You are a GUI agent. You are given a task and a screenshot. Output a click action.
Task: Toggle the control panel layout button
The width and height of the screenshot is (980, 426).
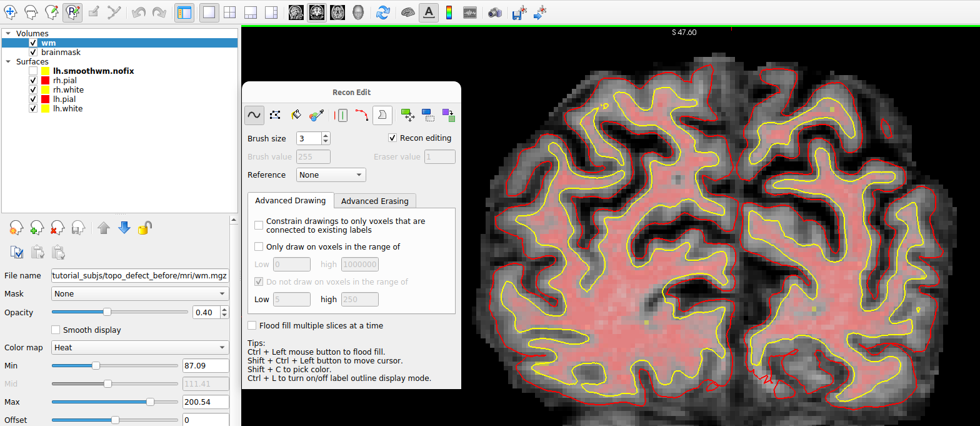click(x=184, y=12)
